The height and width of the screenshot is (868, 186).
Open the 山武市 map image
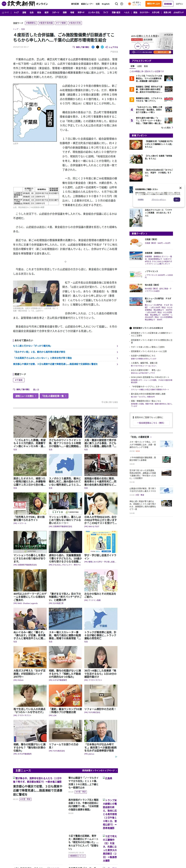tap(35, 113)
